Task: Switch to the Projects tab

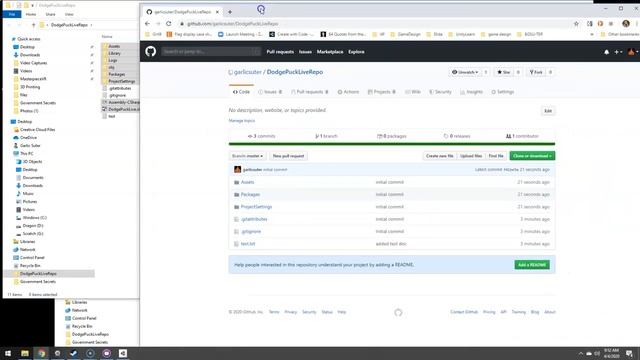Action: 382,92
